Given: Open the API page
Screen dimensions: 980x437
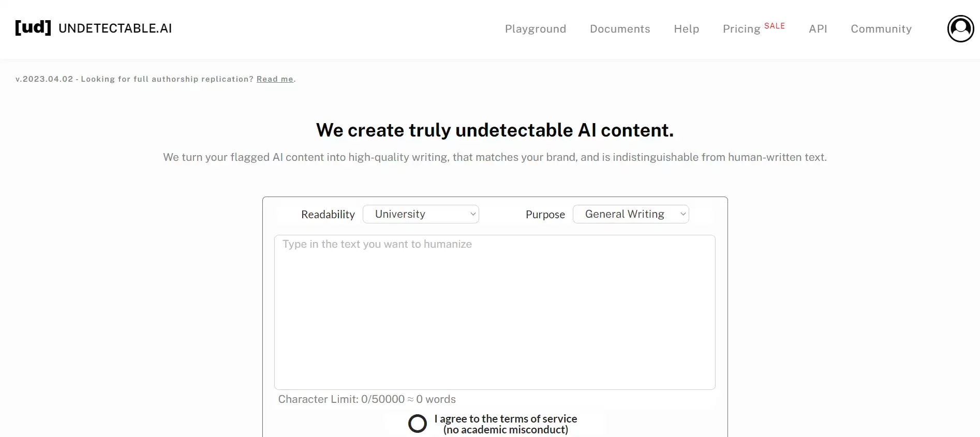Looking at the screenshot, I should tap(818, 29).
